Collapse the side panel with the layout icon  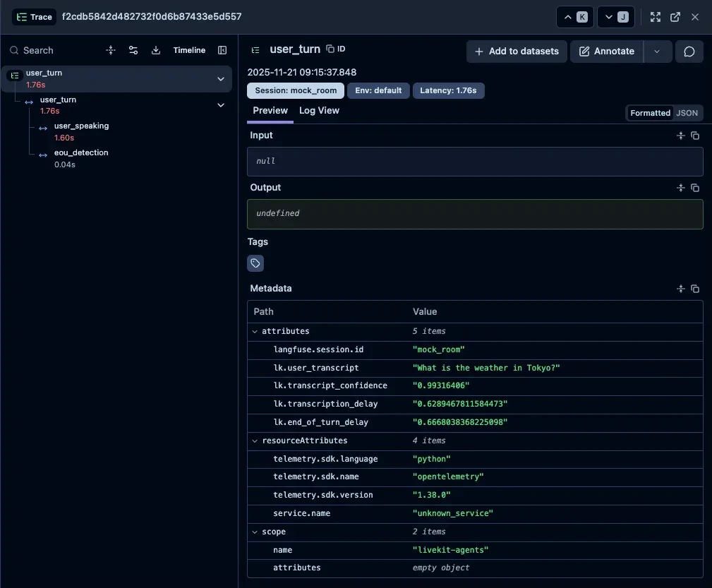[x=222, y=50]
